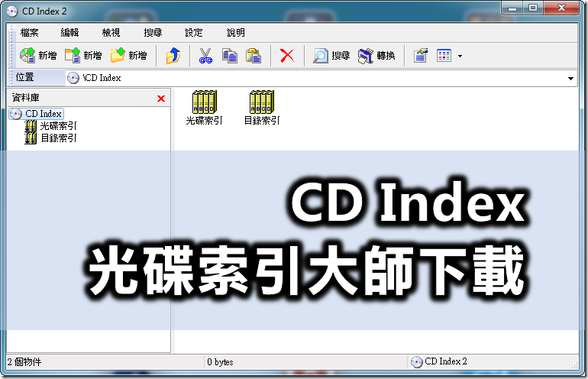
Task: Click the CD Index 2 title bar disc icon
Action: coord(12,11)
